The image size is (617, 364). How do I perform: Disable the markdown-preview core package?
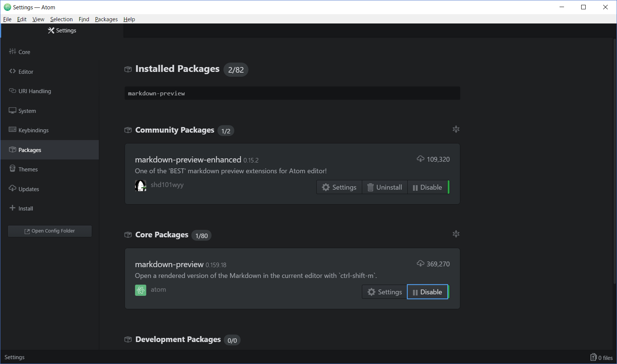(427, 292)
